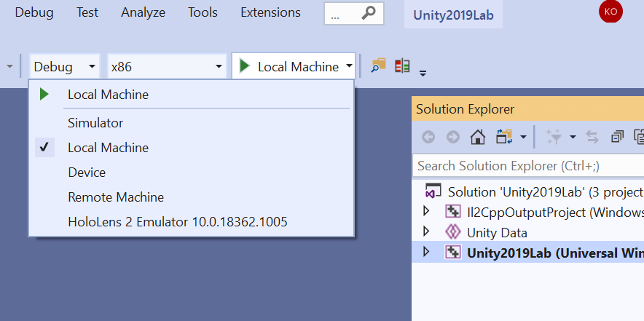This screenshot has width=644, height=321.
Task: Click the Search Solution Explorer field
Action: 528,166
